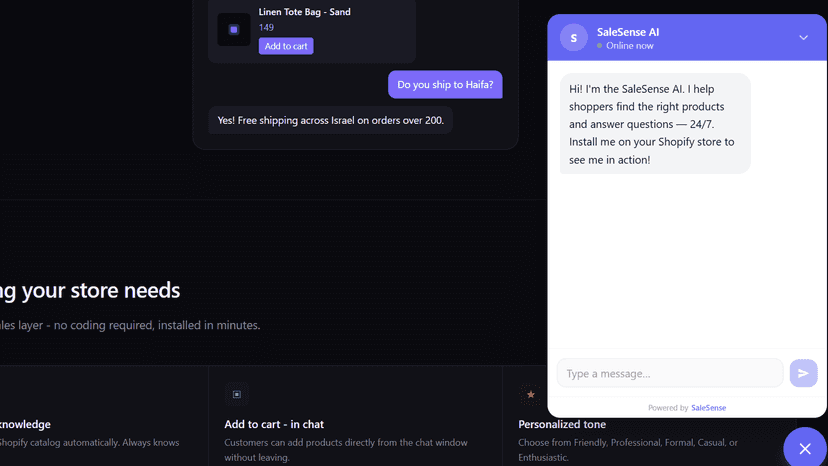Click the Add to cart feature icon
Screen dimensions: 828x466
[x=237, y=394]
